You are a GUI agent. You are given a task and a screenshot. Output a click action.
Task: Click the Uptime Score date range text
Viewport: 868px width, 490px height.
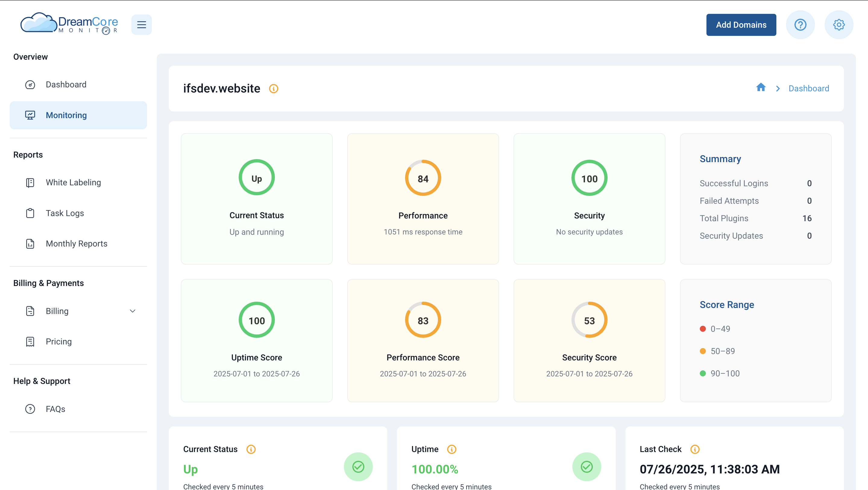click(x=256, y=374)
